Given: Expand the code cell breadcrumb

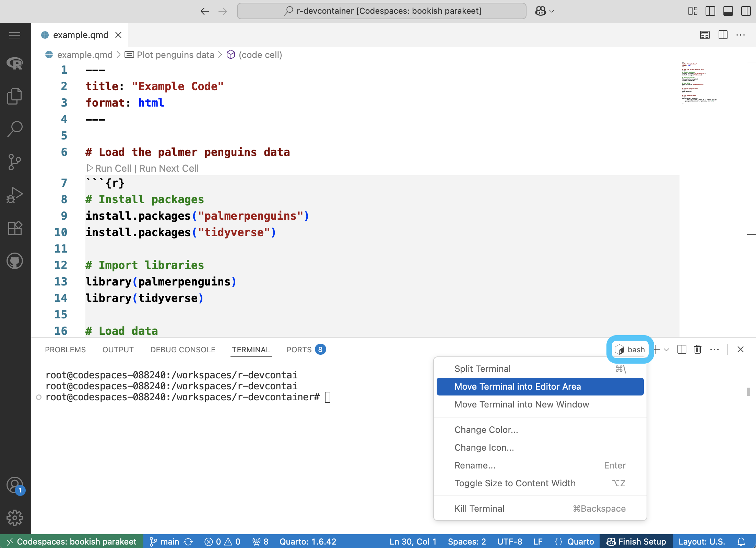Looking at the screenshot, I should (255, 55).
